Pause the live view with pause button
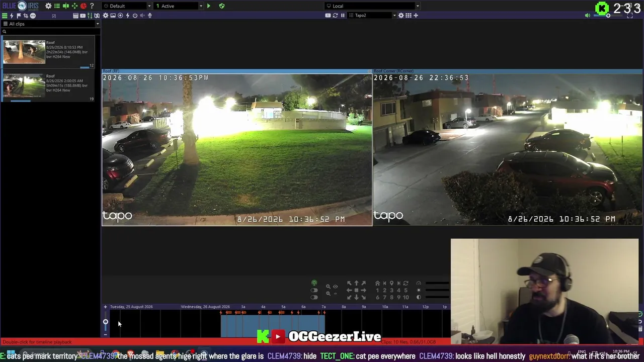Screen dimensions: 644x362 click(x=343, y=16)
